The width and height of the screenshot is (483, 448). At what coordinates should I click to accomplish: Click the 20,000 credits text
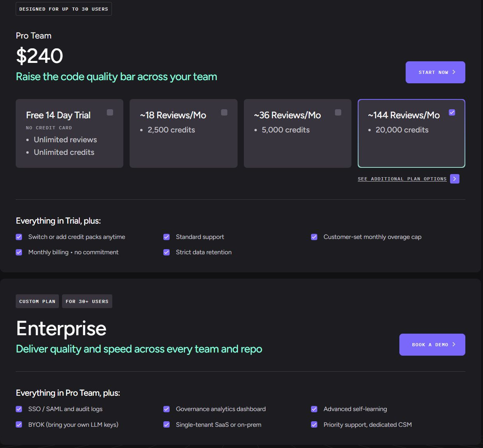(x=402, y=130)
